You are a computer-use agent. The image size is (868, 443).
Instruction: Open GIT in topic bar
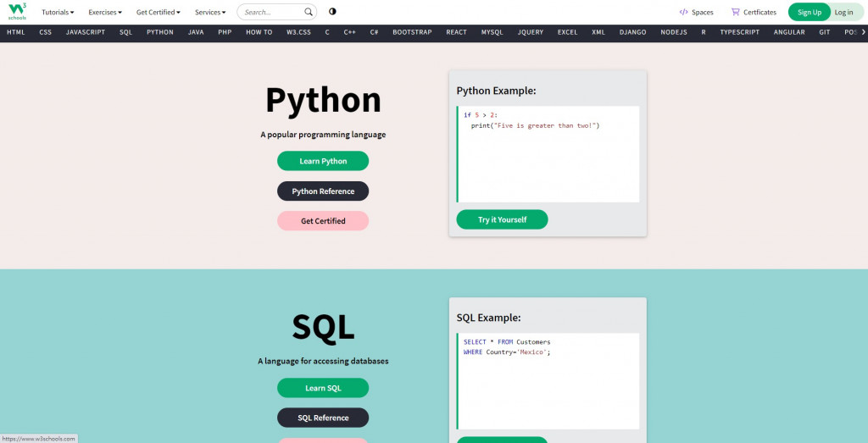click(x=825, y=32)
